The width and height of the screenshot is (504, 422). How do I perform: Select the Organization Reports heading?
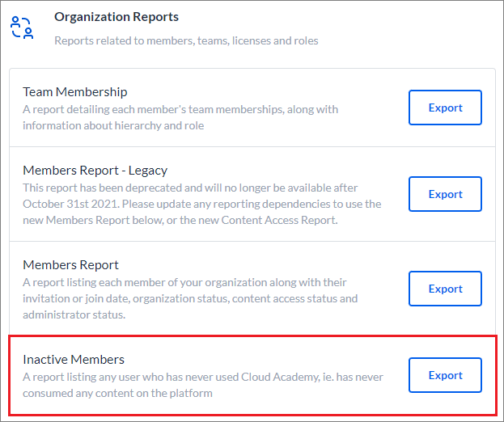116,17
